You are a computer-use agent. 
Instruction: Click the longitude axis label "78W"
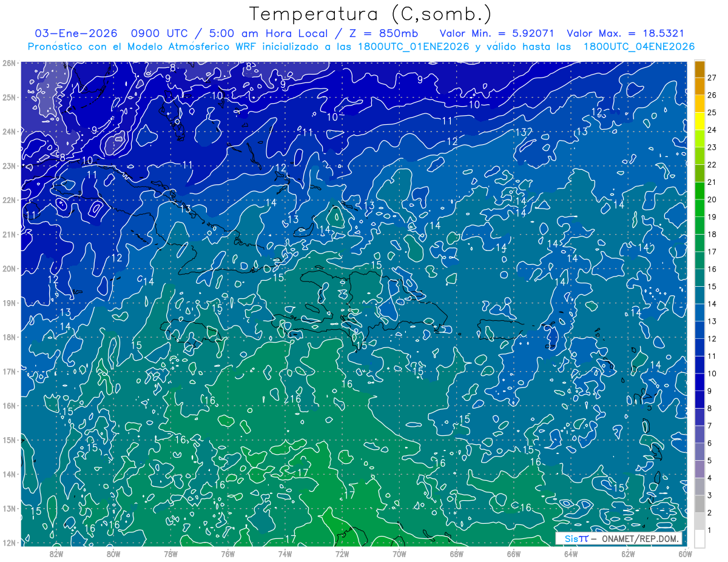[x=170, y=554]
